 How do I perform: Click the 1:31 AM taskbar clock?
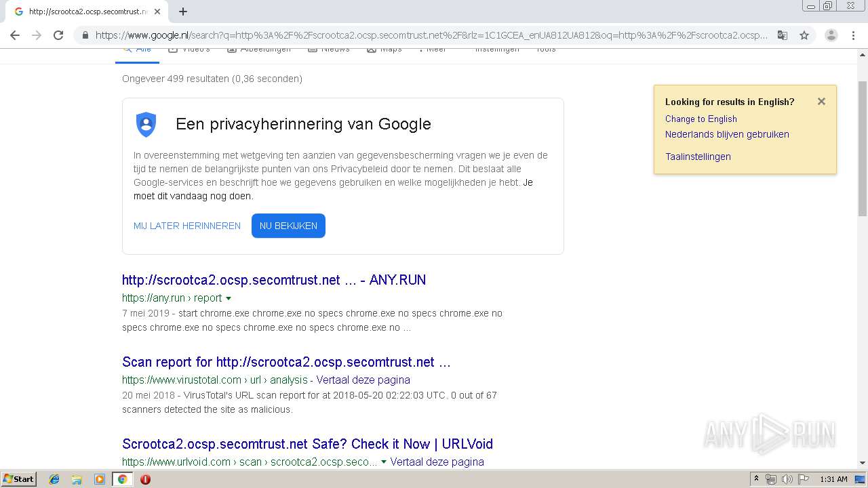[x=833, y=479]
